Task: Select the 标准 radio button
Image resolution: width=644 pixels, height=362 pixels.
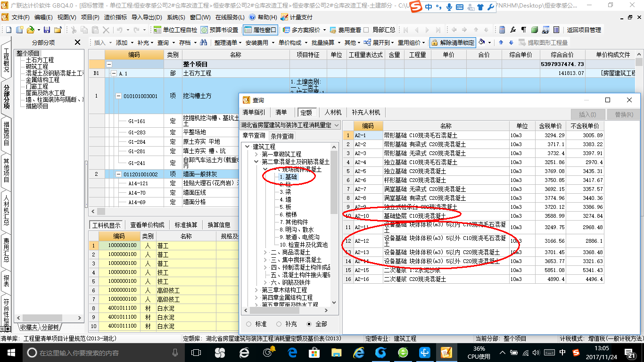Action: click(x=248, y=324)
